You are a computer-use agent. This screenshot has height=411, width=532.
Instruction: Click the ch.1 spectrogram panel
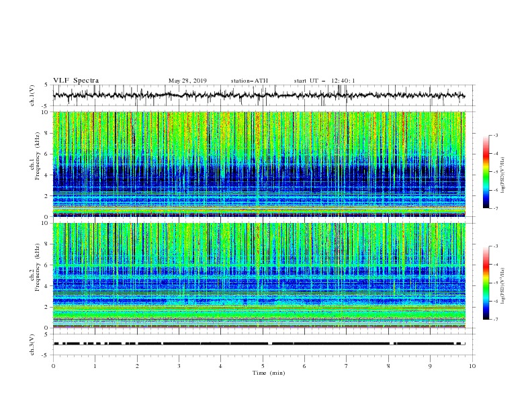click(259, 164)
